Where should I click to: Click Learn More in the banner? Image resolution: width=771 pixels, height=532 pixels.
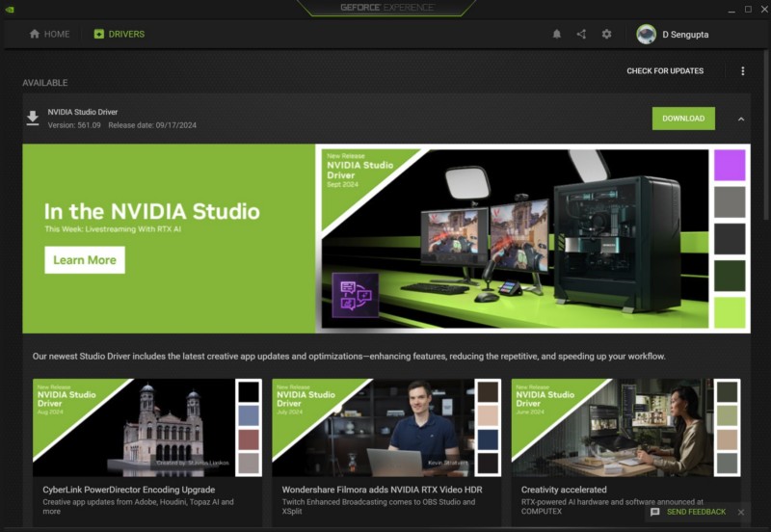click(x=85, y=260)
